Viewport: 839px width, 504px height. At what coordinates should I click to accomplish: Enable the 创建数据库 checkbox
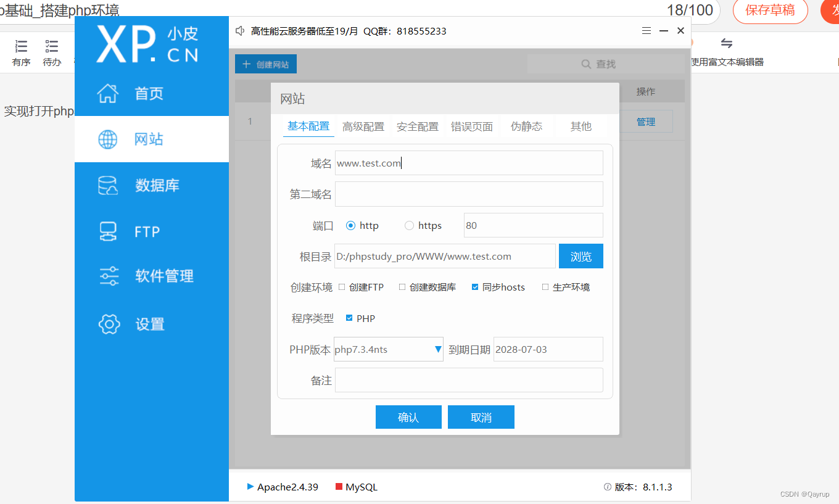402,287
